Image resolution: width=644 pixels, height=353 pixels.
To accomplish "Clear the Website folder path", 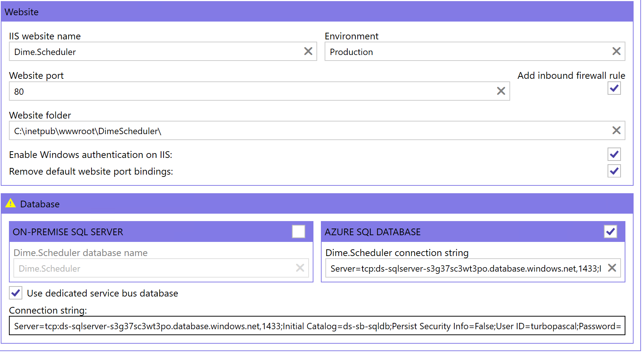I will click(616, 130).
